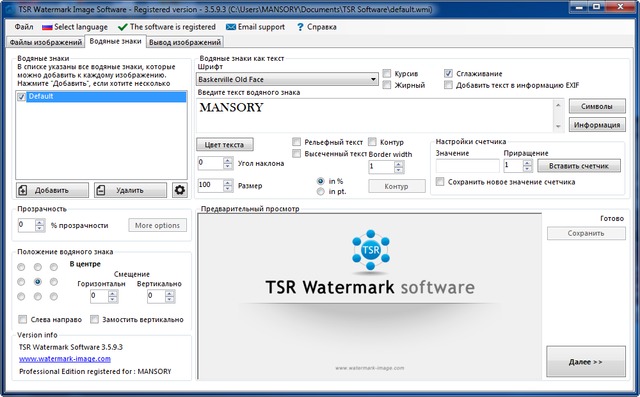Screen dimensions: 640x397
Task: Enable Высеченный текст checkbox
Action: click(296, 153)
